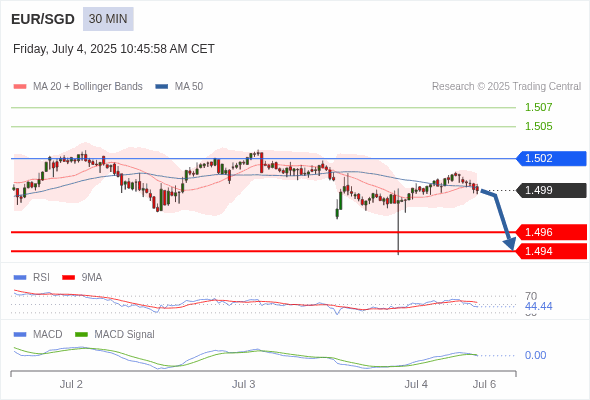Toggle the RSI legend entry
This screenshot has height=400, width=590.
point(32,277)
